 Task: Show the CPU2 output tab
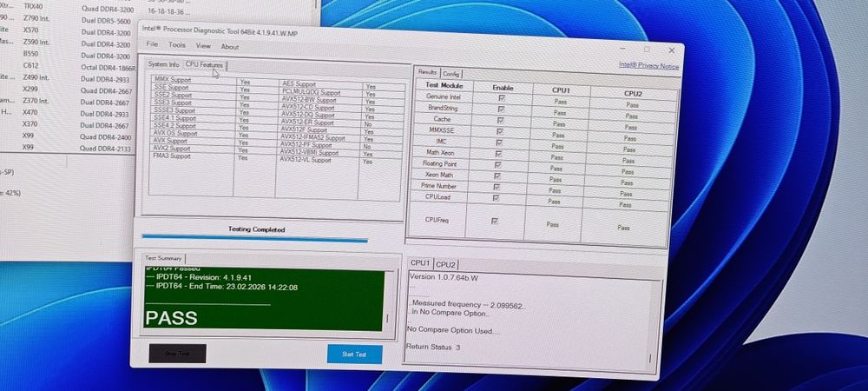(445, 265)
